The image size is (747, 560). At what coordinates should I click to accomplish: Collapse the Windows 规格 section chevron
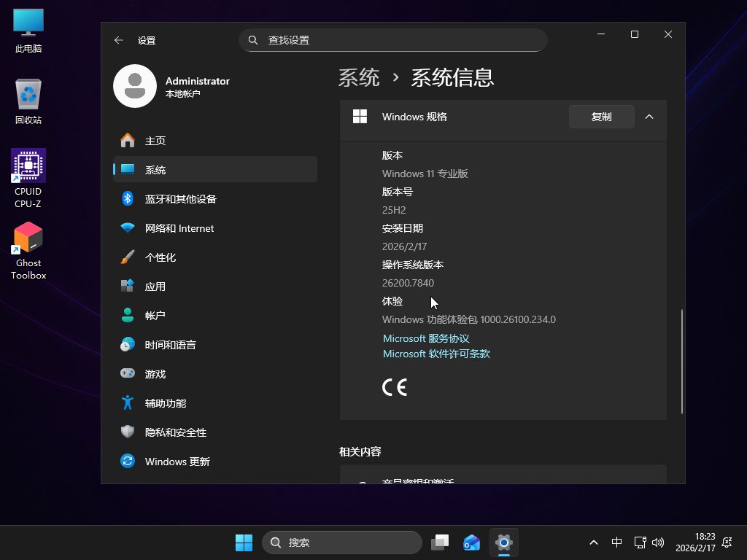tap(649, 117)
